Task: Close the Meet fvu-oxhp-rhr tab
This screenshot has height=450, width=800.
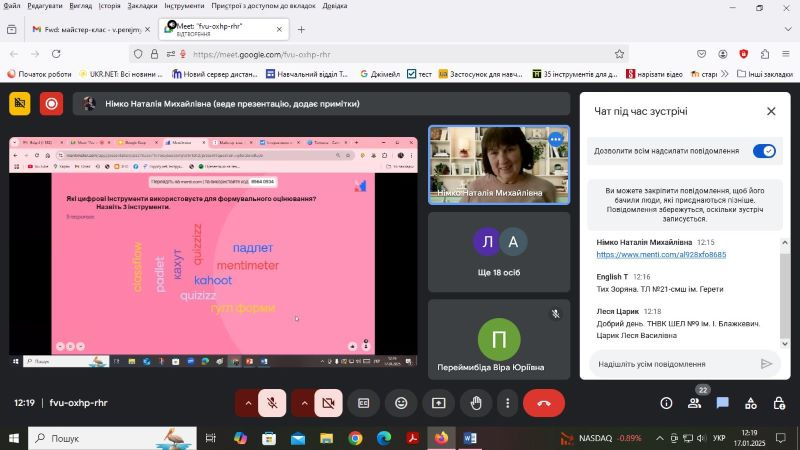Action: 279,30
